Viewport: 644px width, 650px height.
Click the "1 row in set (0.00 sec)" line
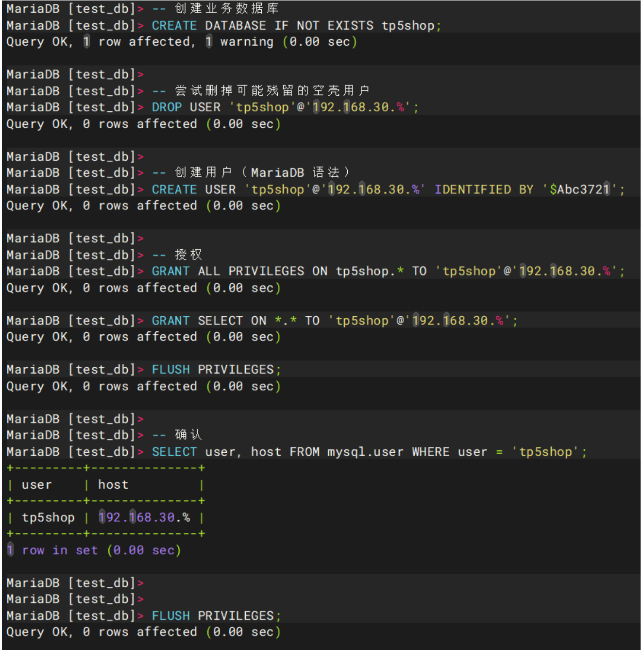click(x=94, y=550)
